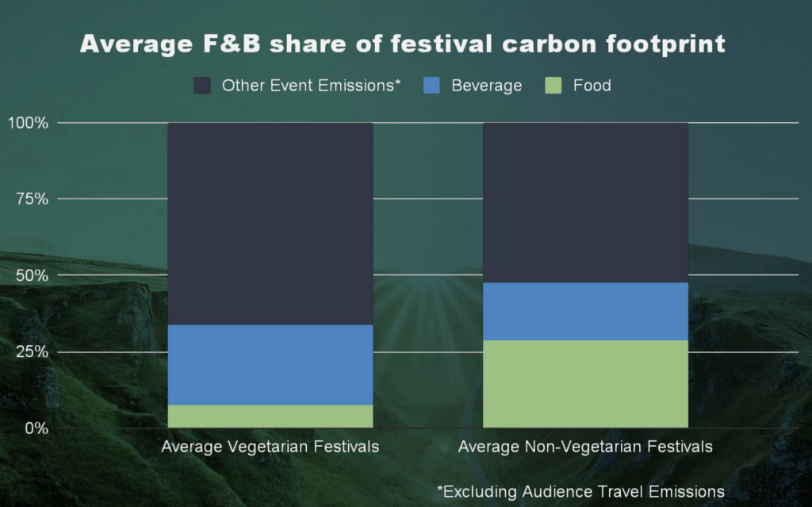This screenshot has width=812, height=507.
Task: Click the green Food segment of the Vegetarian bar
Action: coord(270,416)
